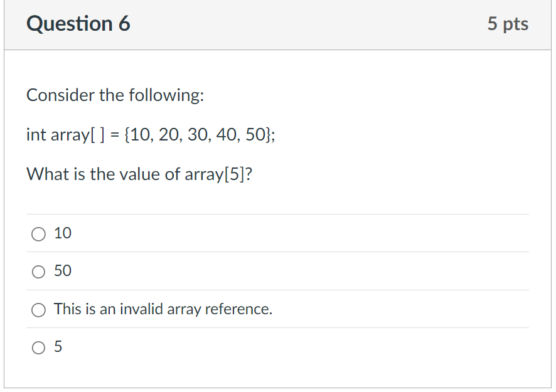Select the radio button for answer 10
The image size is (556, 392).
[x=39, y=233]
